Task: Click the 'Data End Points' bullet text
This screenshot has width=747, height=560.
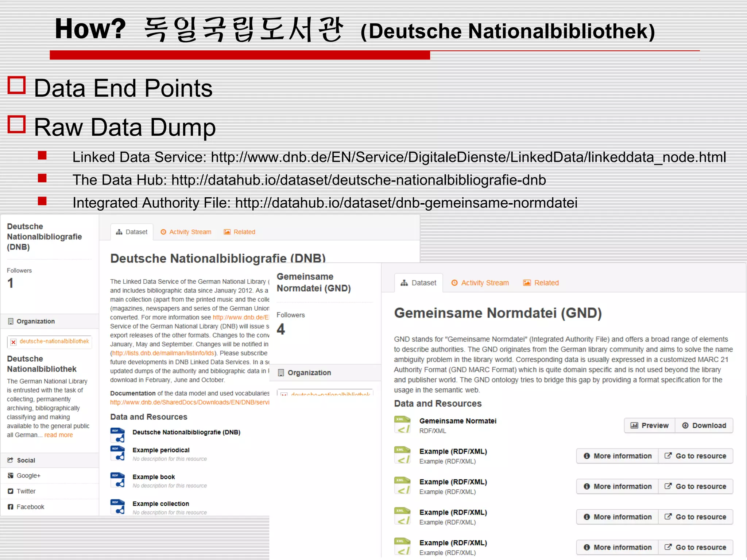Action: click(123, 88)
